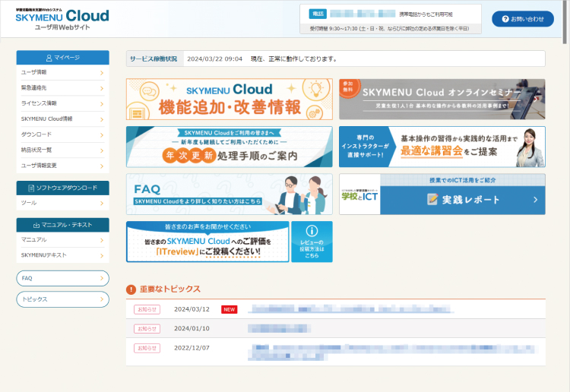Click the exclamation icon beside 重要なトピックス
Viewport: 570px width, 392px height.
[x=131, y=289]
